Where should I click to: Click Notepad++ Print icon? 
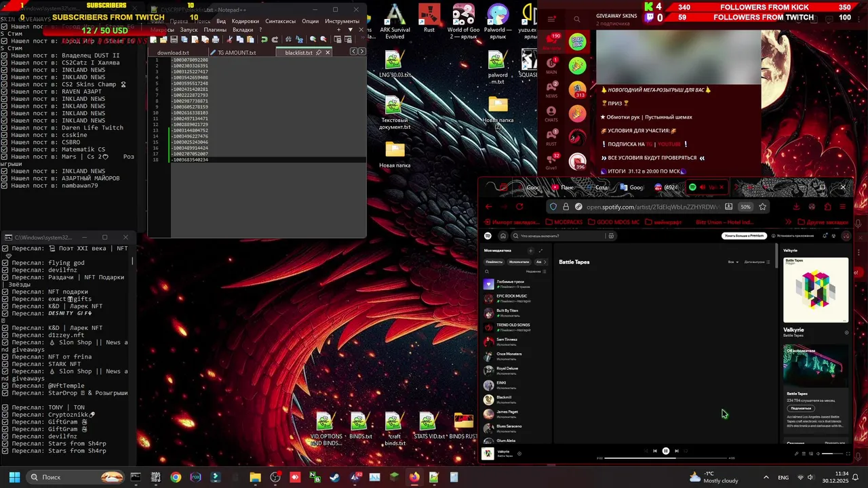point(216,39)
